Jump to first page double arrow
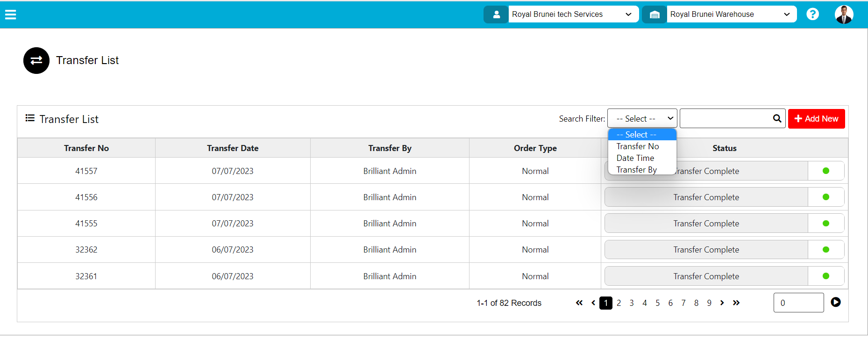 [579, 303]
